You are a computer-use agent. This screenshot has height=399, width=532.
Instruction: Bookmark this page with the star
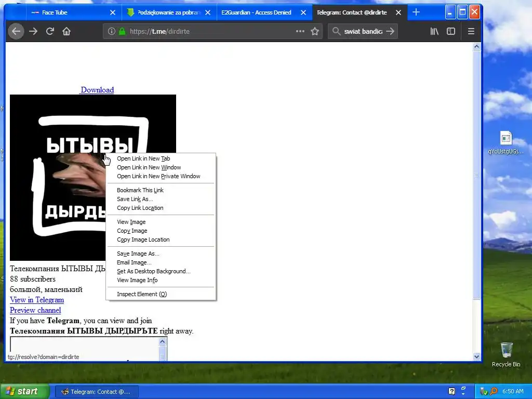[x=315, y=32]
